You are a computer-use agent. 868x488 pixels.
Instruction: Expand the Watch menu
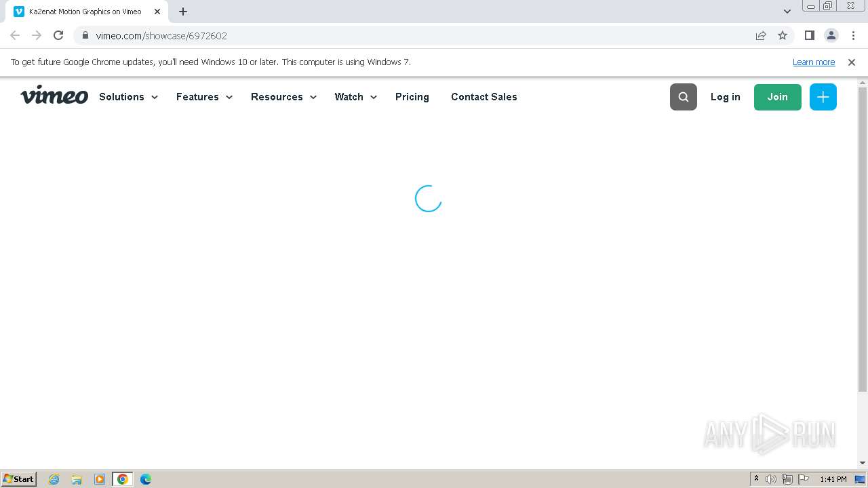pos(356,97)
